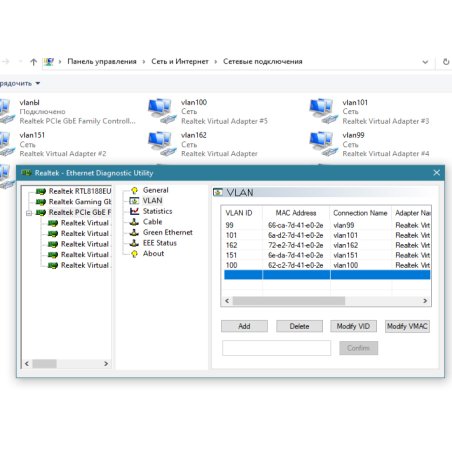The height and width of the screenshot is (452, 452).
Task: Navigate to Панель управления breadcrumb
Action: pyautogui.click(x=102, y=61)
